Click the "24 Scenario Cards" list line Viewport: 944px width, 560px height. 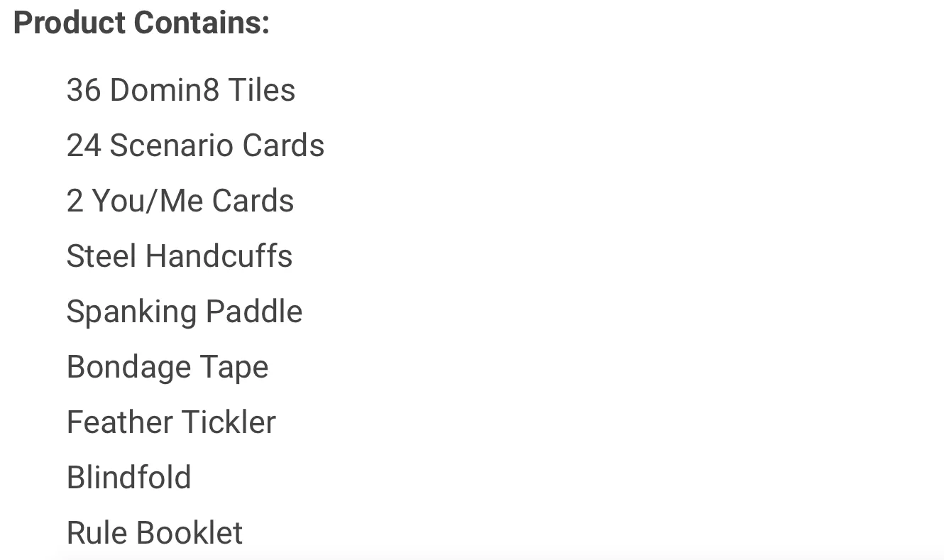tap(195, 146)
